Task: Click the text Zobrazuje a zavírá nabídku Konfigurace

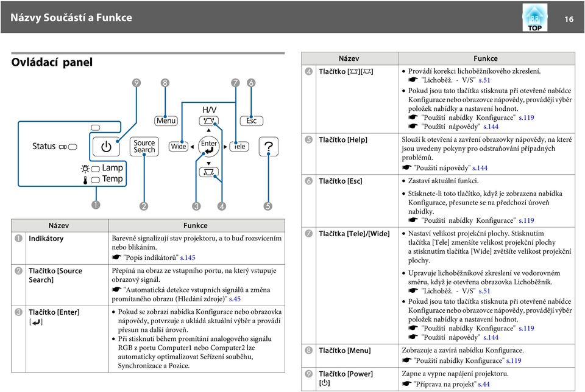Action: click(x=463, y=350)
